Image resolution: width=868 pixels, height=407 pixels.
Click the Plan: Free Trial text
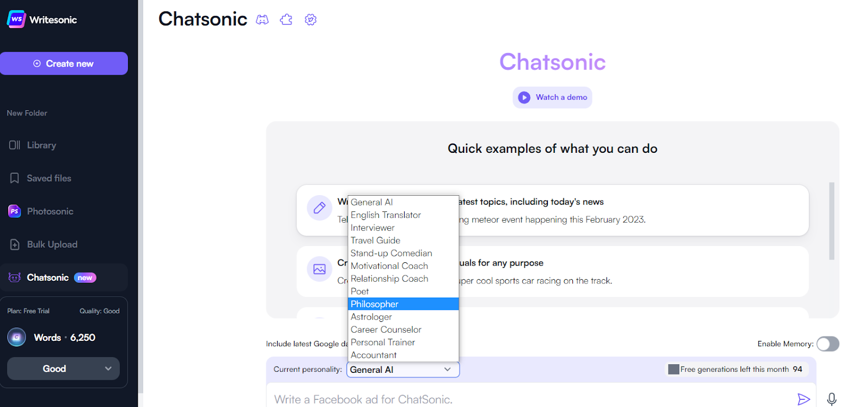28,311
